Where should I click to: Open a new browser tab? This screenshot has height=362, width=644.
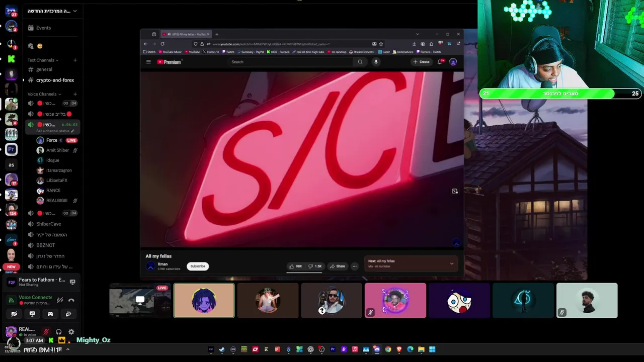point(217,34)
